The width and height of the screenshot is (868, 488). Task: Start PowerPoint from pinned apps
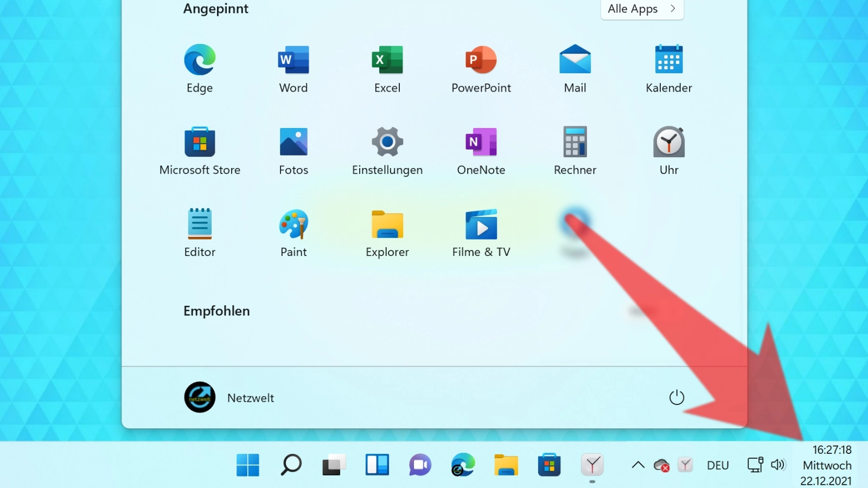pos(481,69)
